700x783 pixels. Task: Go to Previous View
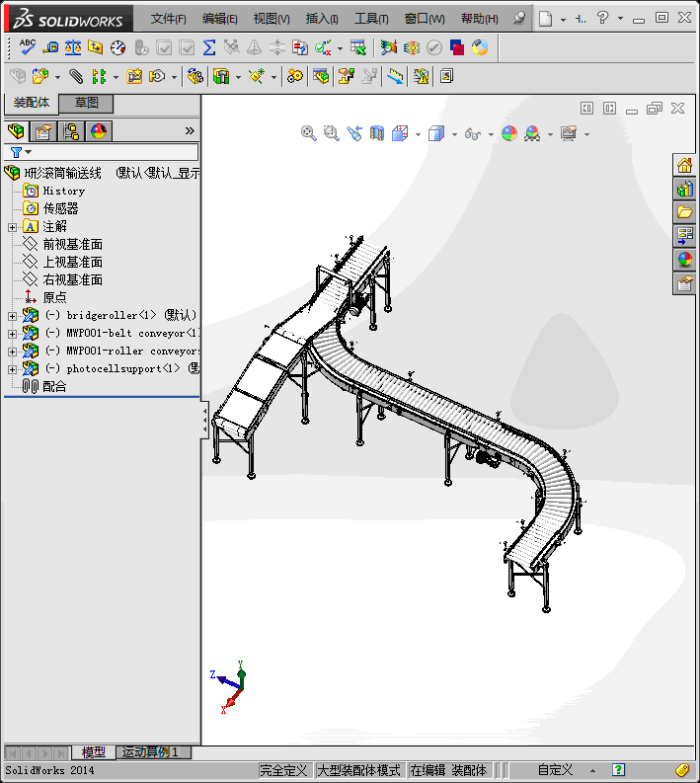click(354, 133)
